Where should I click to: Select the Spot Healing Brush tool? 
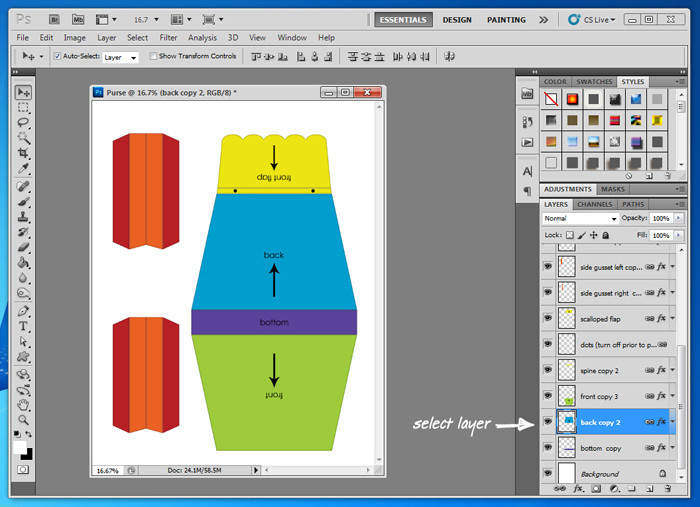(x=23, y=186)
